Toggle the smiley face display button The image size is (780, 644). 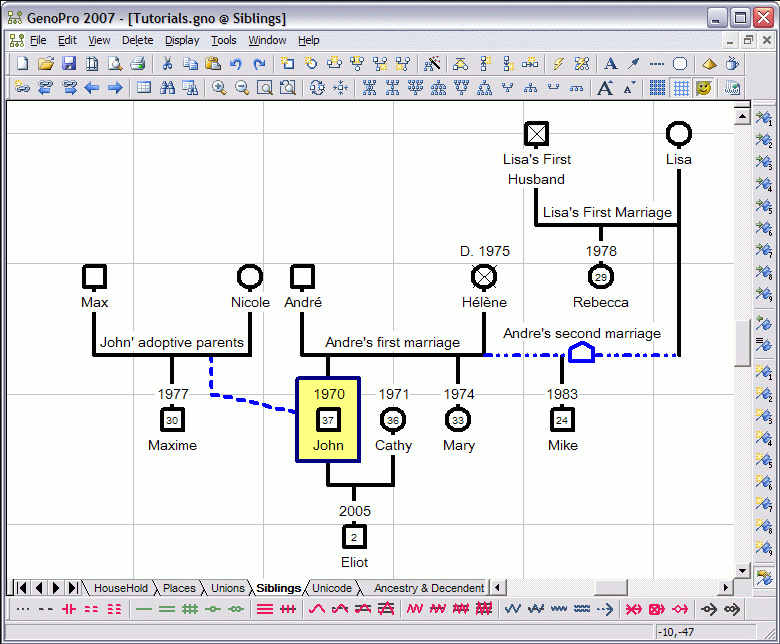point(703,88)
